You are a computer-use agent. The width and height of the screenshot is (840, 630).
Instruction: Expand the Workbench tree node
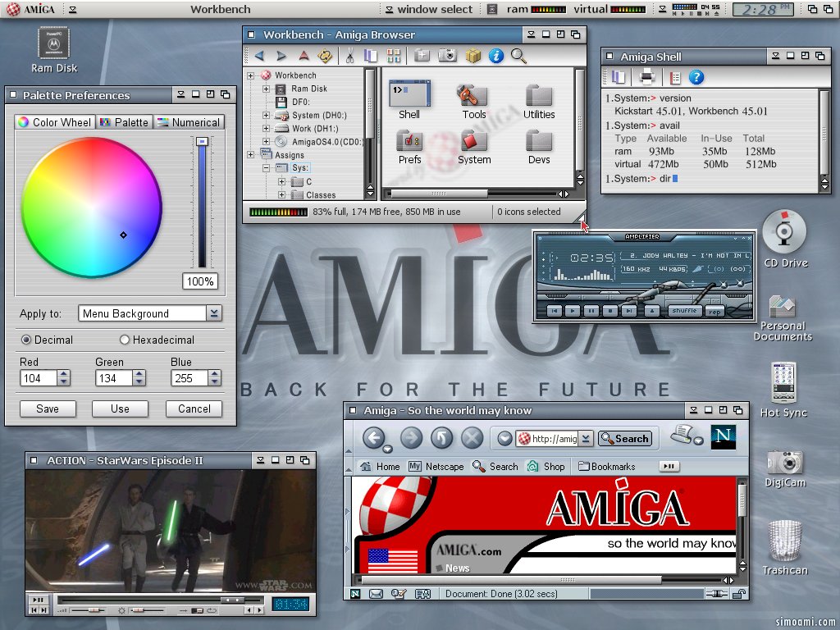coord(250,75)
